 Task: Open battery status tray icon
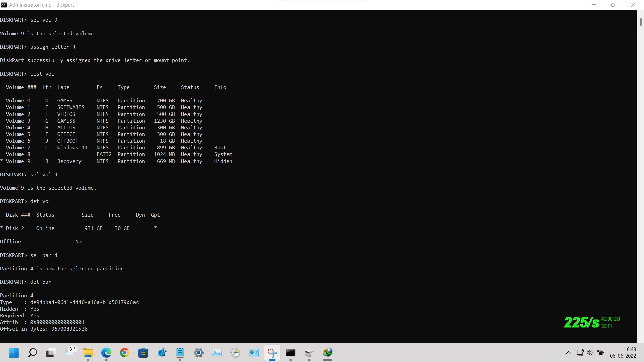[x=600, y=353]
